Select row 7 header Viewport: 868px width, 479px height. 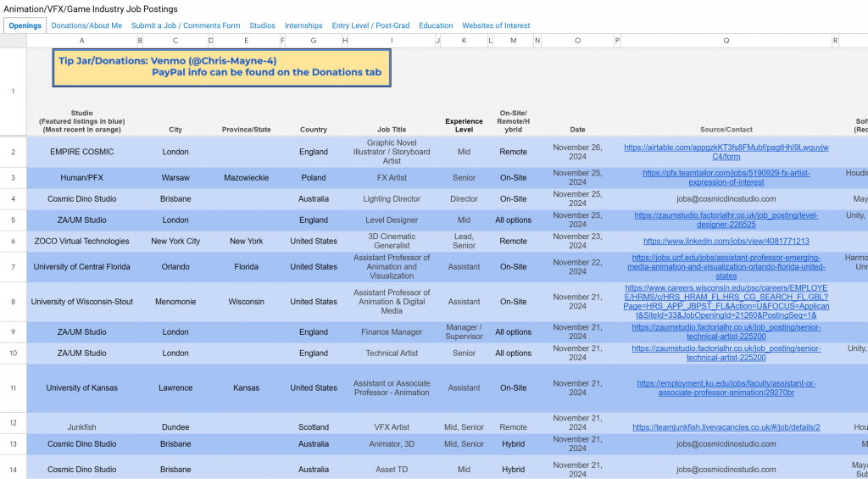[x=14, y=266]
